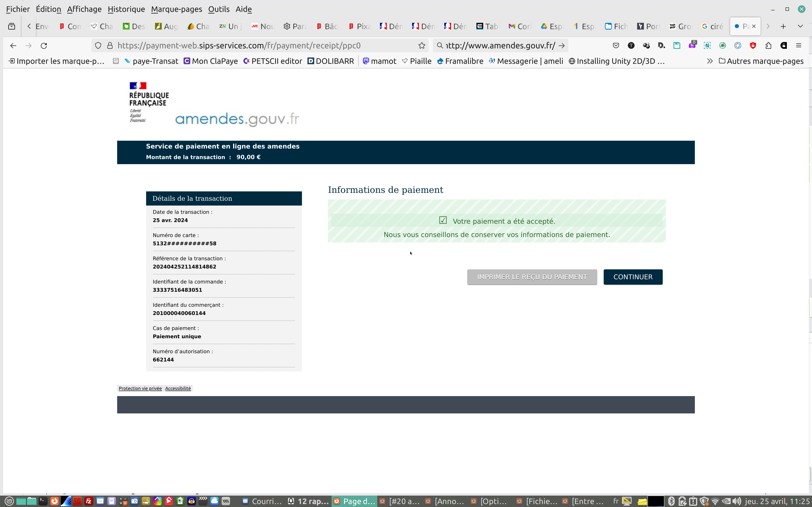812x507 pixels.
Task: Click the padlock site security icon
Action: [x=110, y=46]
